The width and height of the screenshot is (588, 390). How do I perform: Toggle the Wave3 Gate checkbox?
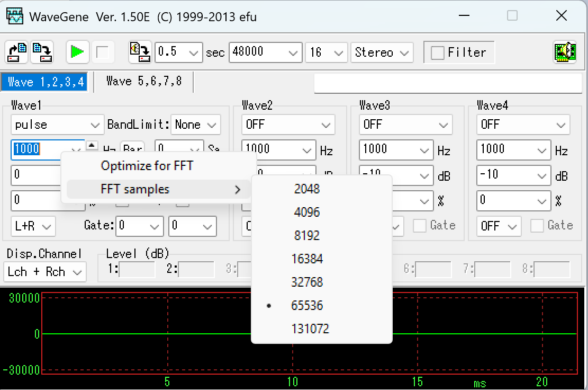pyautogui.click(x=419, y=226)
